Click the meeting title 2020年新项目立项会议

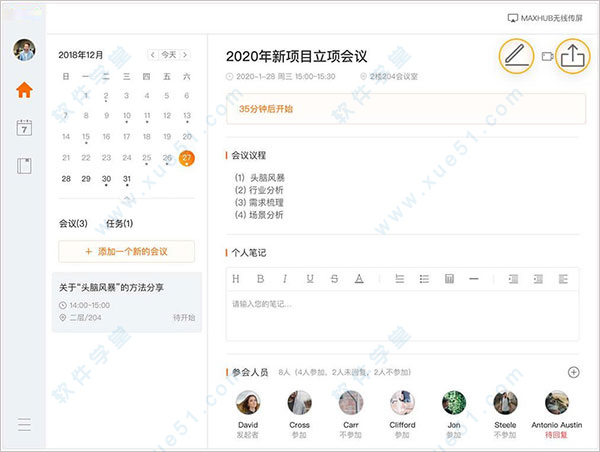(297, 57)
